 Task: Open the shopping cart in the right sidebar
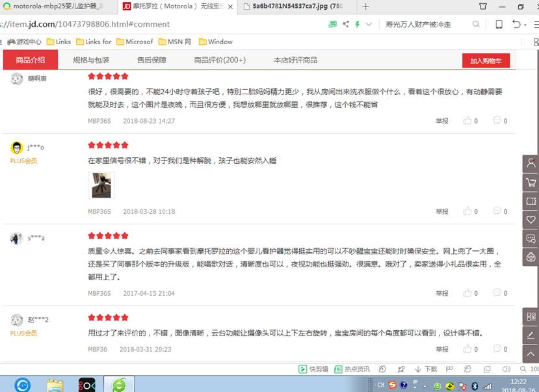coord(531,182)
